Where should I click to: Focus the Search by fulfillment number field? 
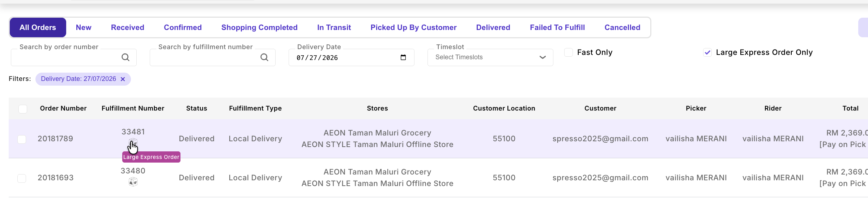point(213,57)
